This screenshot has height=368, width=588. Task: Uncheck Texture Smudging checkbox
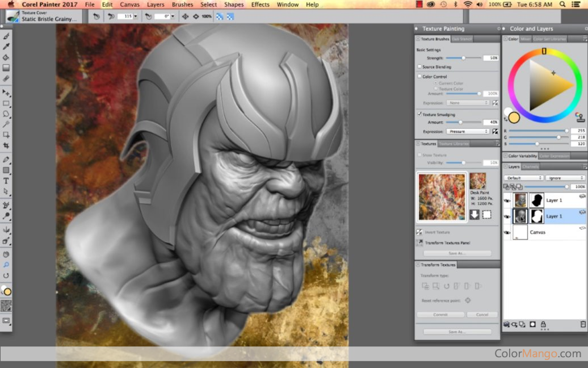point(419,114)
